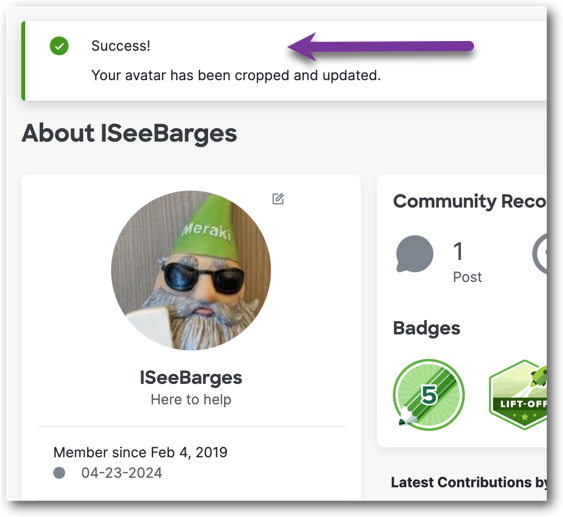Click the ISeeBarges gnome avatar image
563x517 pixels.
point(191,270)
